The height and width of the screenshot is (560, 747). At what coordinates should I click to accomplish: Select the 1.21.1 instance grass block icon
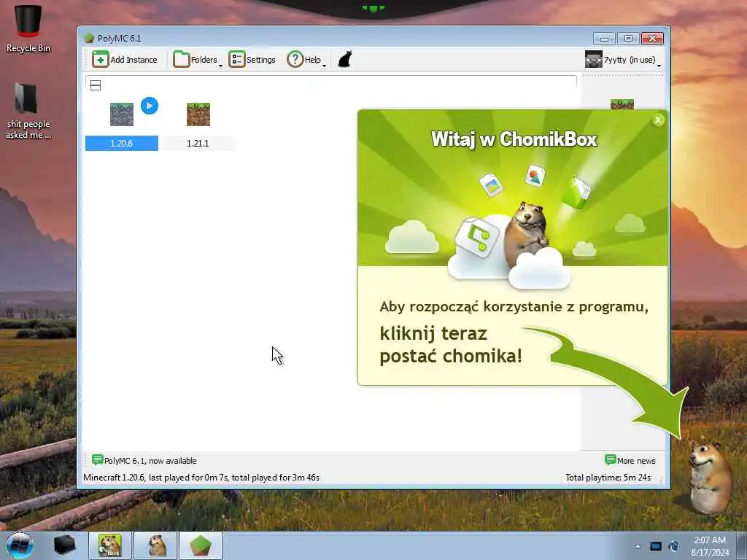(x=198, y=114)
